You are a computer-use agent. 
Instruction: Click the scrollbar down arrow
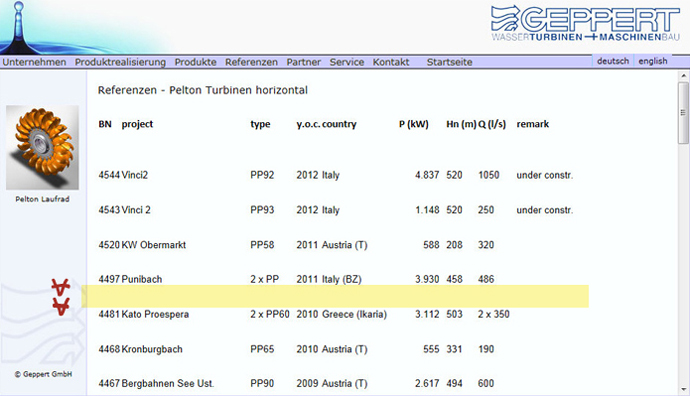pos(683,389)
